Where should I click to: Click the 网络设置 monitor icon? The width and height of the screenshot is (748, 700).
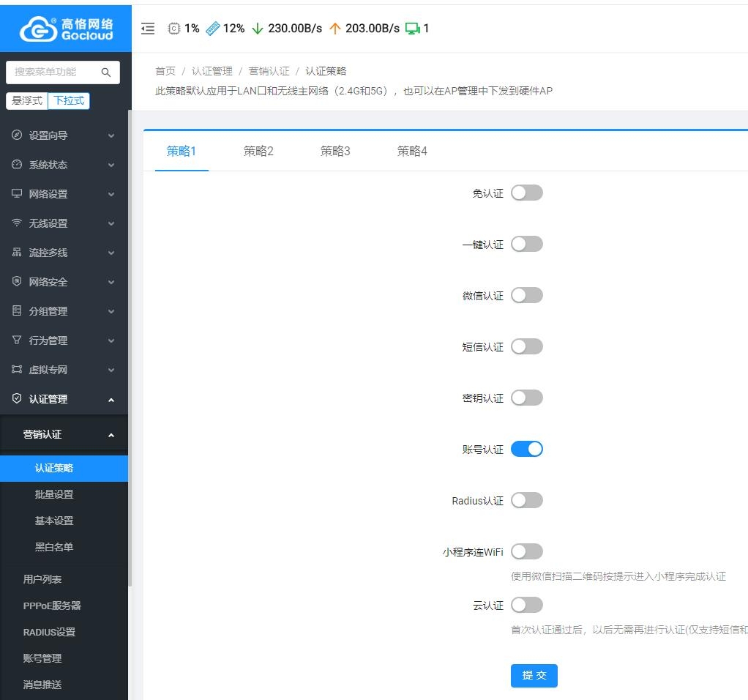click(17, 194)
